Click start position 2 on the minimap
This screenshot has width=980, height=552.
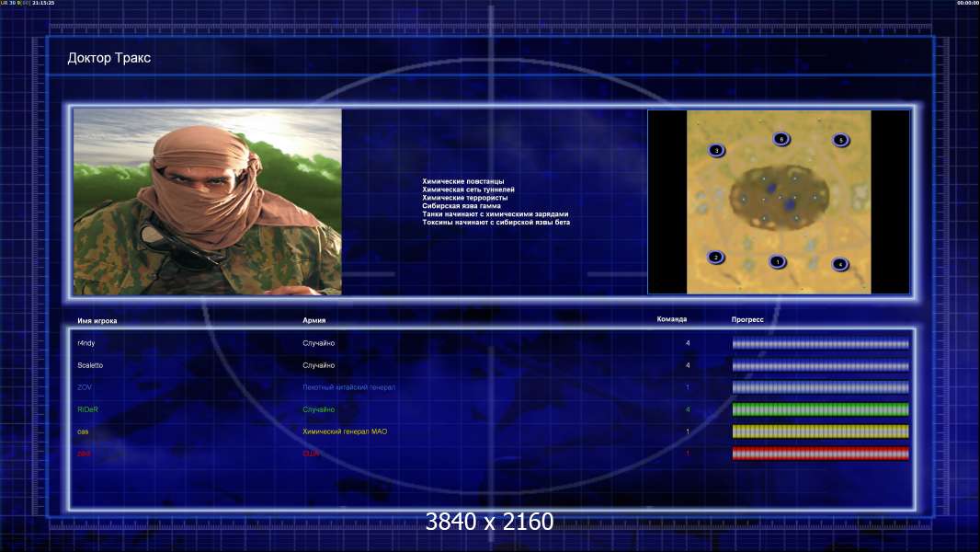coord(716,257)
